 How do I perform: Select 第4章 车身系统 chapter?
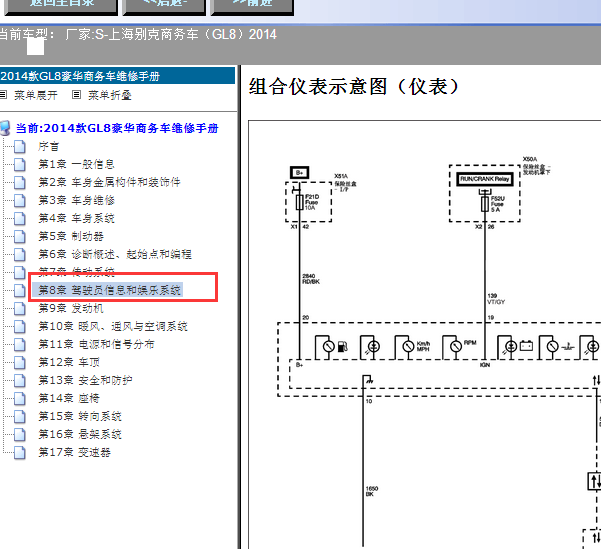tap(76, 219)
